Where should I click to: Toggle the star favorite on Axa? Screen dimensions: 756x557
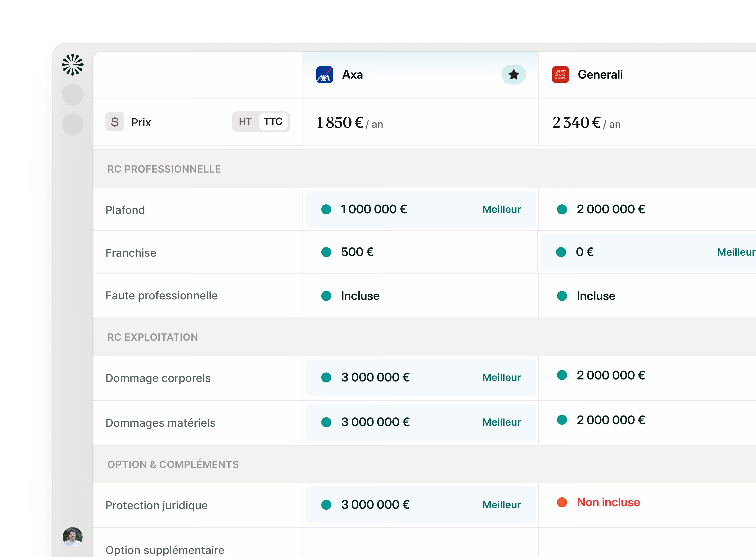pos(513,75)
